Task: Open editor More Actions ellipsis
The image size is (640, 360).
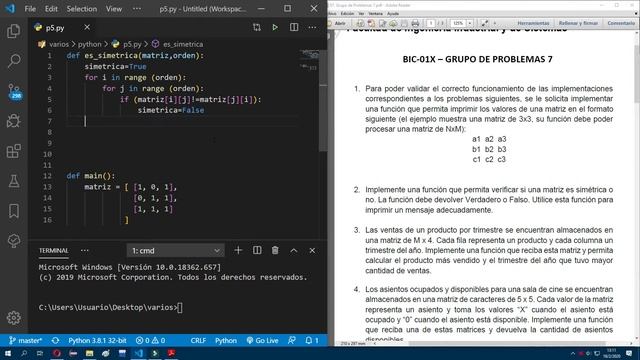Action: tap(312, 27)
